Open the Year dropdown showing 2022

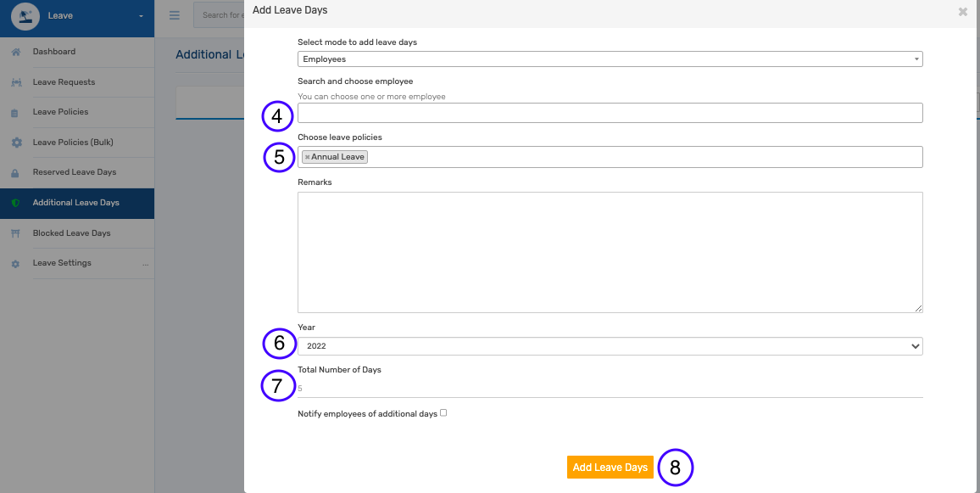tap(610, 346)
